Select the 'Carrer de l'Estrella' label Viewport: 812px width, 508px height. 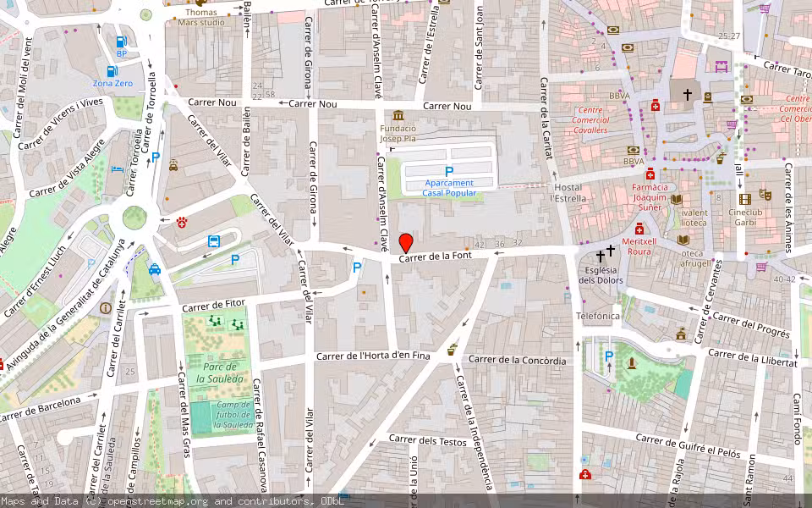tap(429, 46)
